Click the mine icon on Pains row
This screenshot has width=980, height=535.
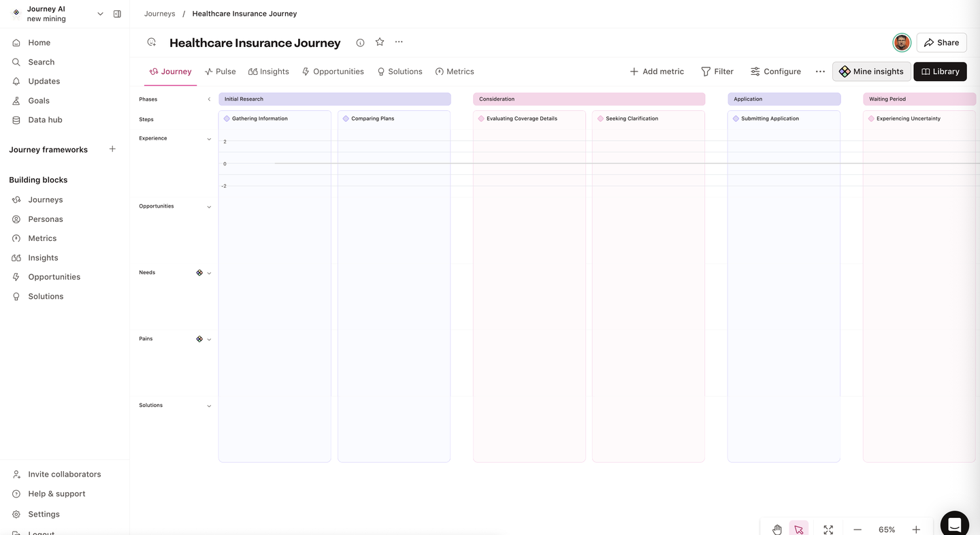[199, 339]
